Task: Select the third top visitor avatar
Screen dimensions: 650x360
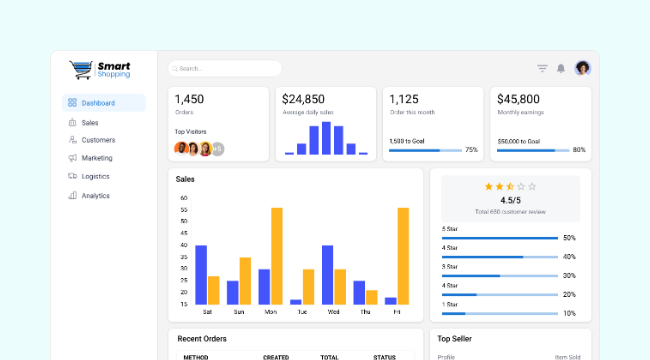Action: click(x=205, y=148)
